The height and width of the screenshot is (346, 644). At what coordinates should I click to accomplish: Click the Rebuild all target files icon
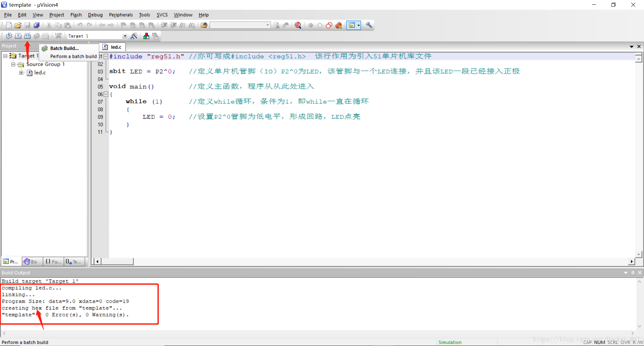click(28, 36)
